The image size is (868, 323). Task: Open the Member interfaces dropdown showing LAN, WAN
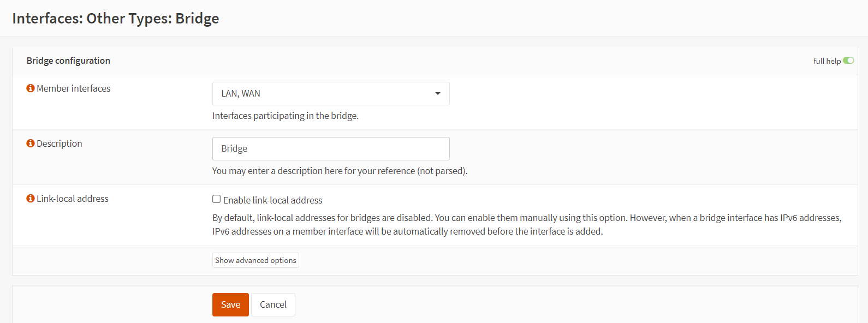click(x=330, y=94)
